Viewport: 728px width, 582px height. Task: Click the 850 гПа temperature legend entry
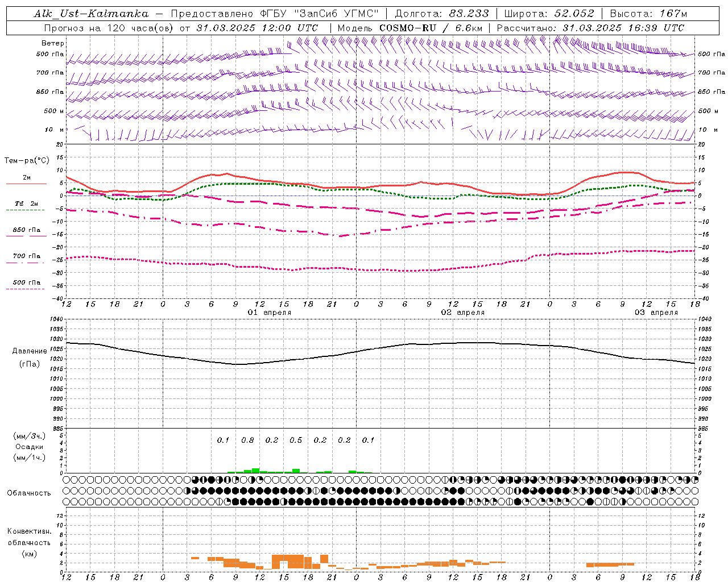pyautogui.click(x=26, y=230)
